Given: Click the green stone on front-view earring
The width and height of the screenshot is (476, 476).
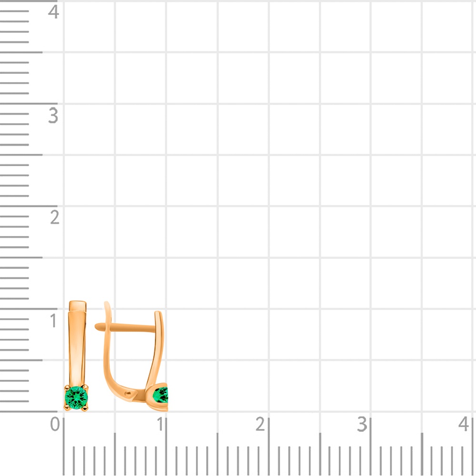Looking at the screenshot, I should click(76, 397).
